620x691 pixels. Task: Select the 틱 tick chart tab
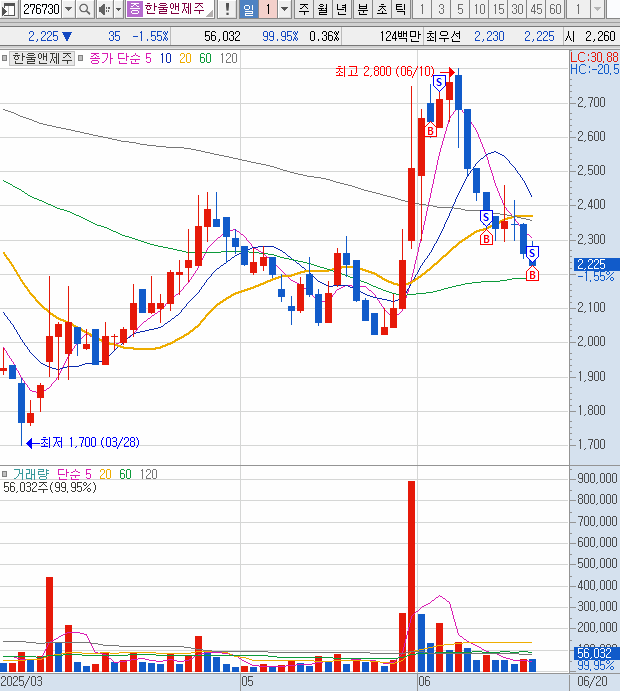(x=400, y=10)
